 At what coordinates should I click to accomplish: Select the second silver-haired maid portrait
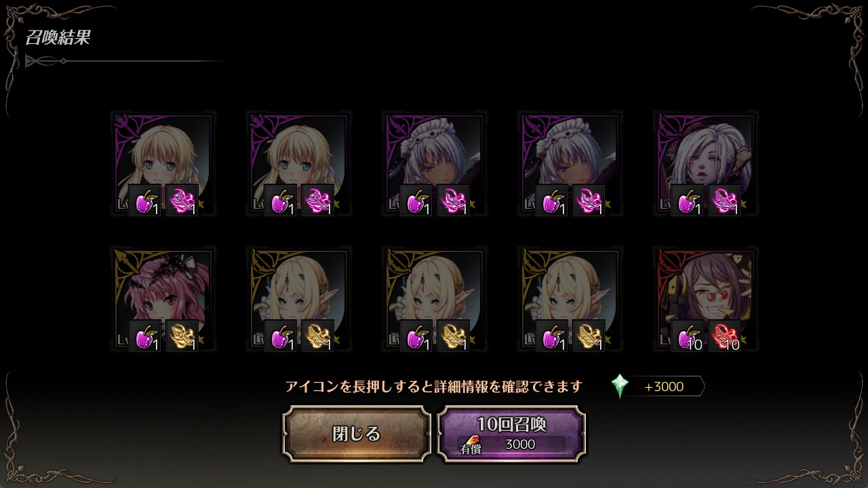coord(570,163)
